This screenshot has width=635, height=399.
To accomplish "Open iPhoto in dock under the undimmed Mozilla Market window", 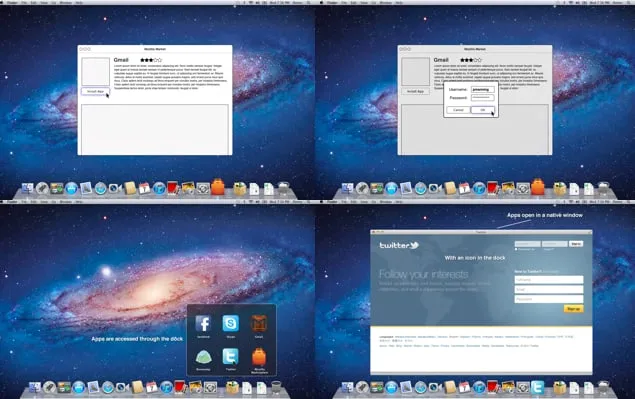I will (188, 188).
